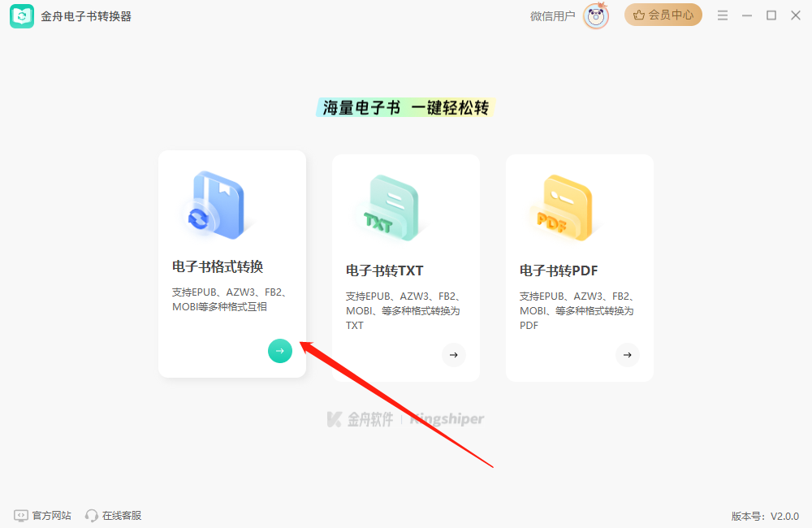Image resolution: width=812 pixels, height=528 pixels.
Task: Click the crown icon on 会员中心 button
Action: [x=641, y=15]
